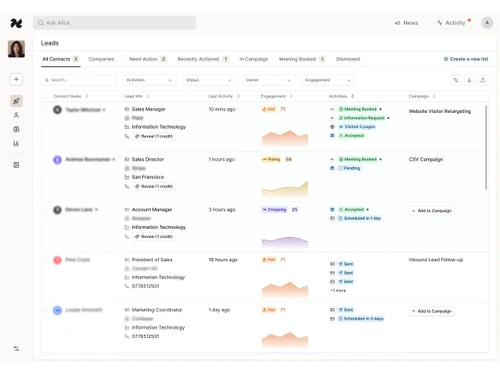Click the Rising engagement badge
Image resolution: width=500 pixels, height=375 pixels.
tap(271, 159)
